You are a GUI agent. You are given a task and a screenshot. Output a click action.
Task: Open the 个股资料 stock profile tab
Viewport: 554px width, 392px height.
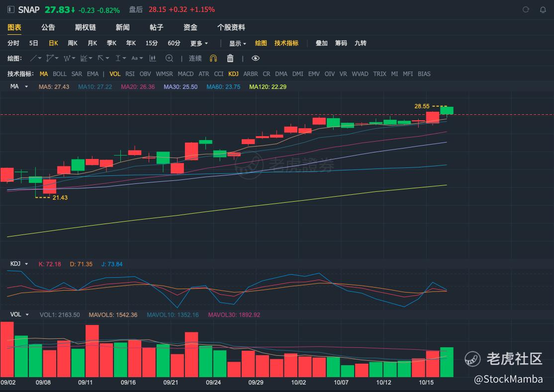pos(231,27)
